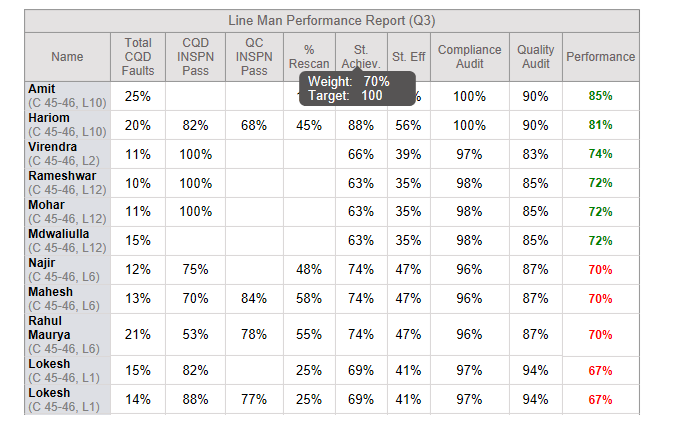
Task: Select Virendra's row label
Action: (67, 154)
